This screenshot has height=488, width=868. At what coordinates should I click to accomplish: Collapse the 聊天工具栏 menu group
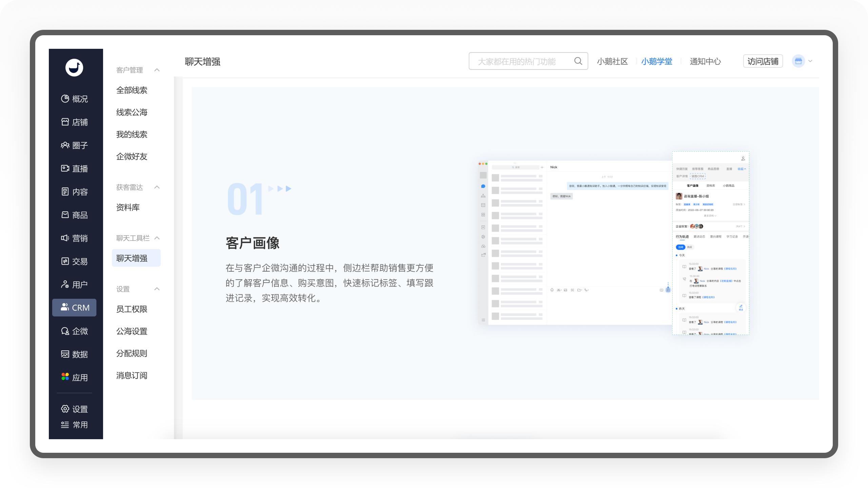coord(157,238)
